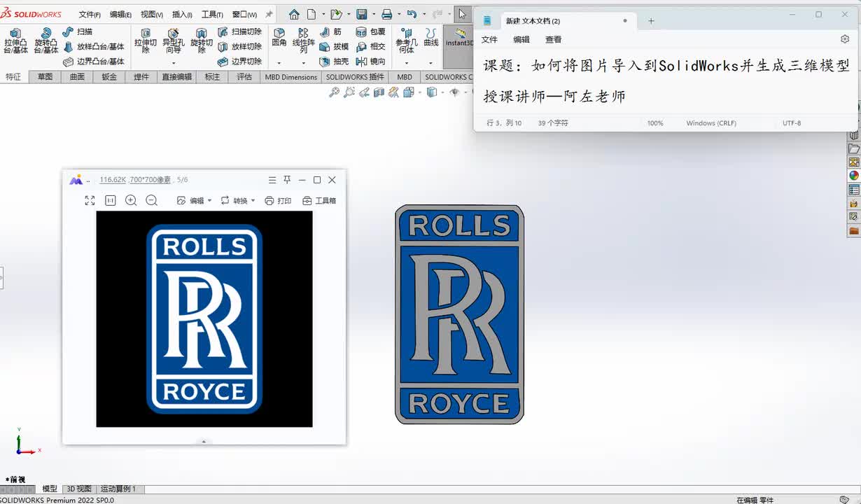
Task: Choose the 镜向 mirror tool
Action: (370, 62)
